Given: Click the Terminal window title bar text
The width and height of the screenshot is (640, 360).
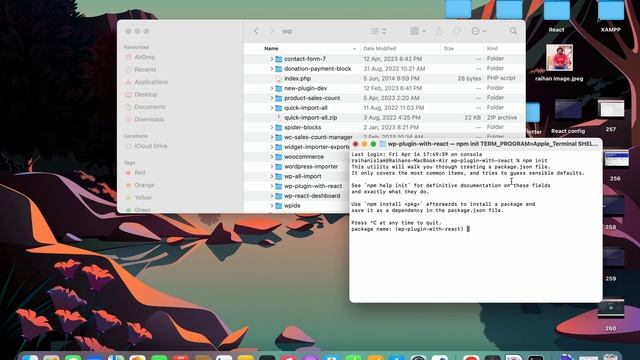Looking at the screenshot, I should pyautogui.click(x=493, y=144).
